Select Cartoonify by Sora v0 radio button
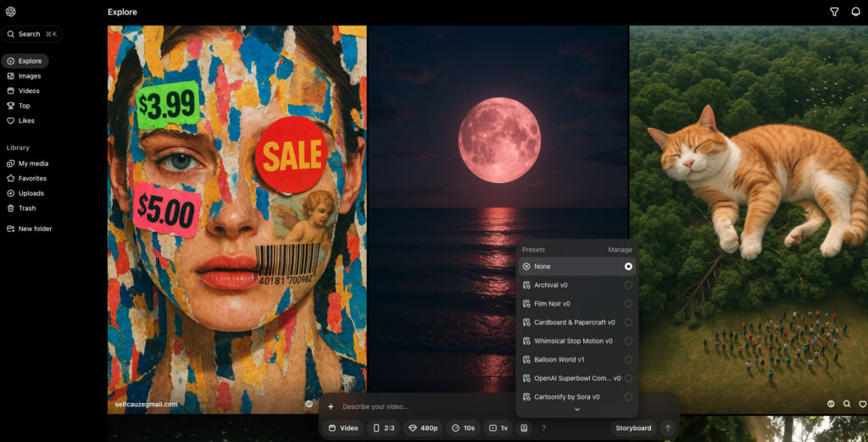This screenshot has width=868, height=442. (628, 396)
